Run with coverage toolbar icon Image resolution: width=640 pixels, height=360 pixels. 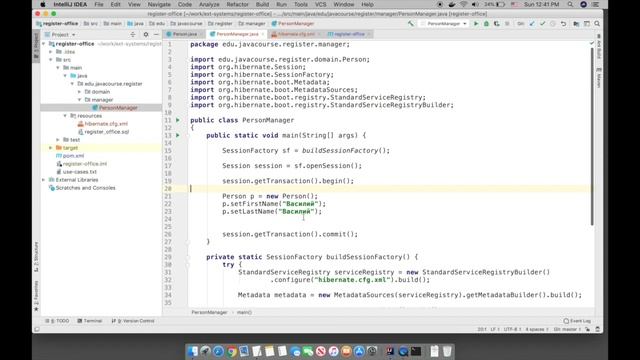point(496,24)
